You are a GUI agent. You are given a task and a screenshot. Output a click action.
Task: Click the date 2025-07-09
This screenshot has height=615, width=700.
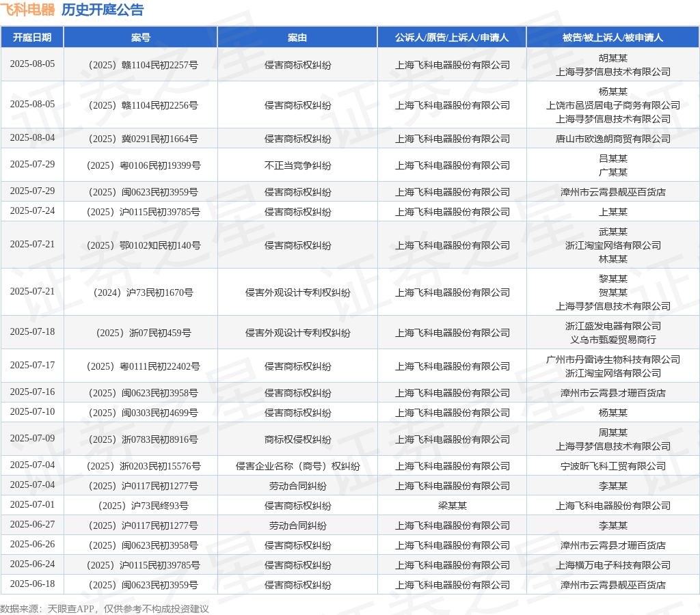pos(32,438)
